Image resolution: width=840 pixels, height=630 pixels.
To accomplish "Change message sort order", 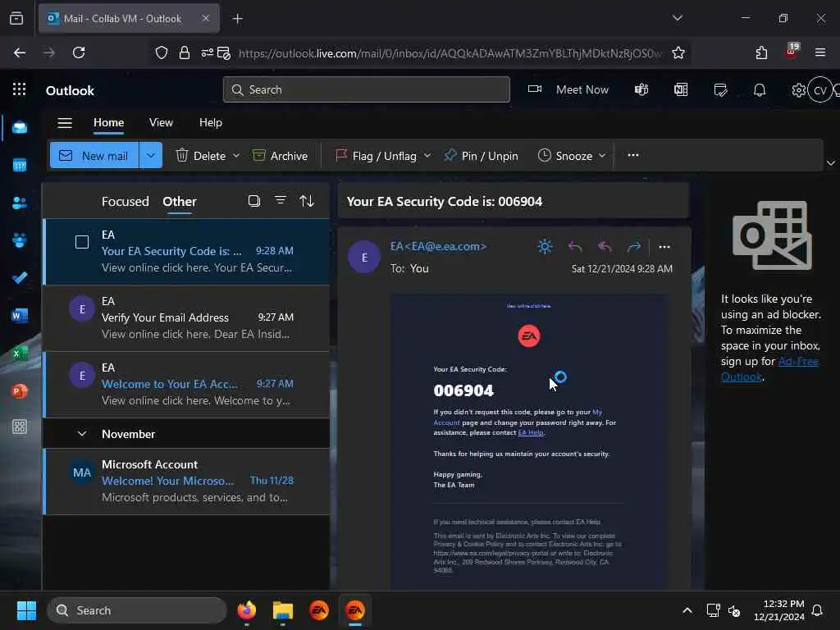I will [307, 201].
